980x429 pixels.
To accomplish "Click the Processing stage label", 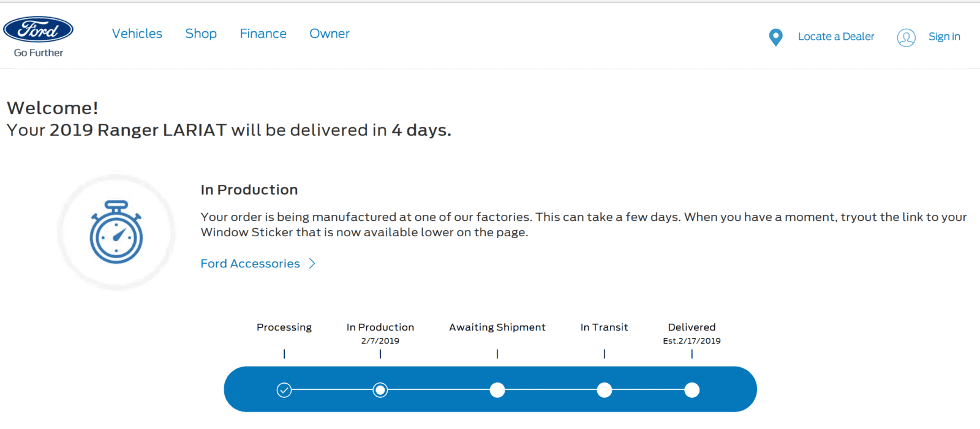I will point(284,327).
